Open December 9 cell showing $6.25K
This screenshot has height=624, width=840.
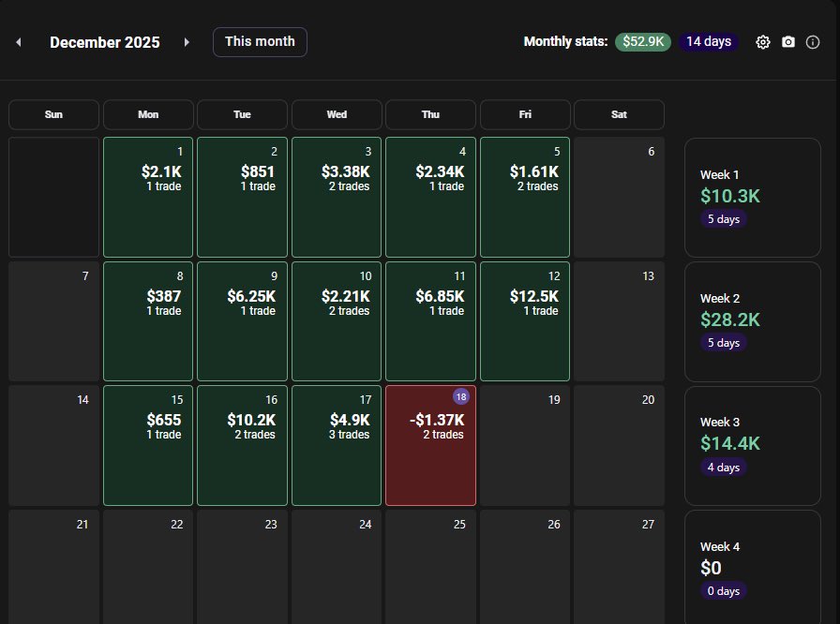242,321
